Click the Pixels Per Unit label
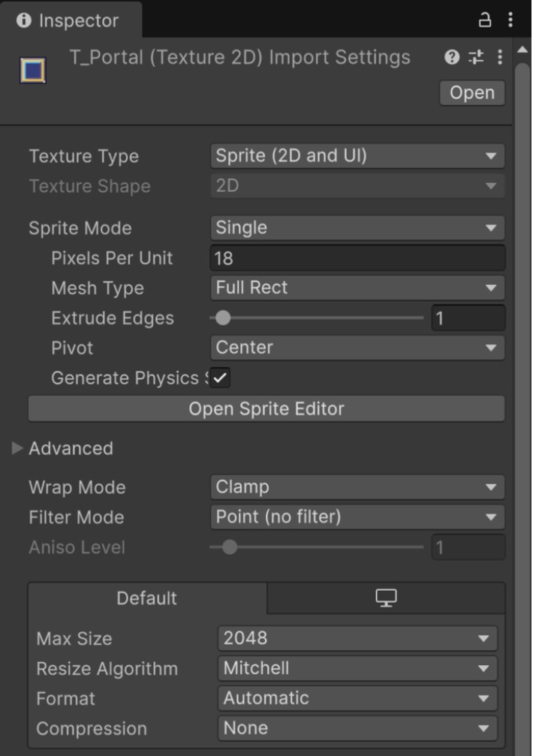533x756 pixels. 112,258
